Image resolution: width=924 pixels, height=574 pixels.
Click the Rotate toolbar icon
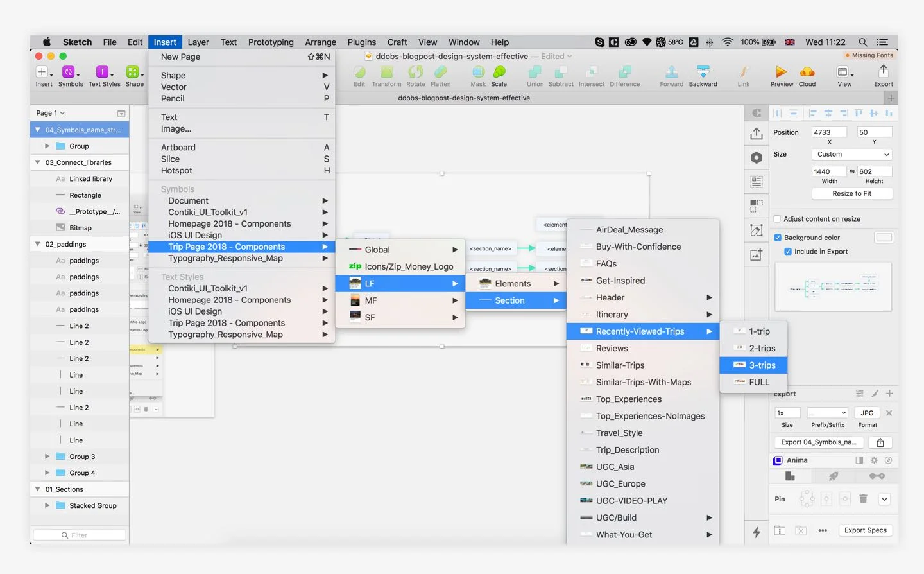pos(416,73)
